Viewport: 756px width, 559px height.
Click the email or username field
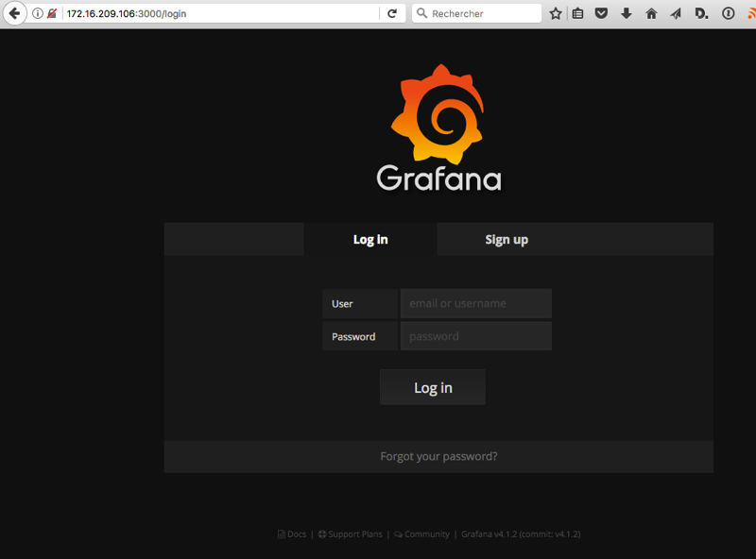click(x=475, y=304)
